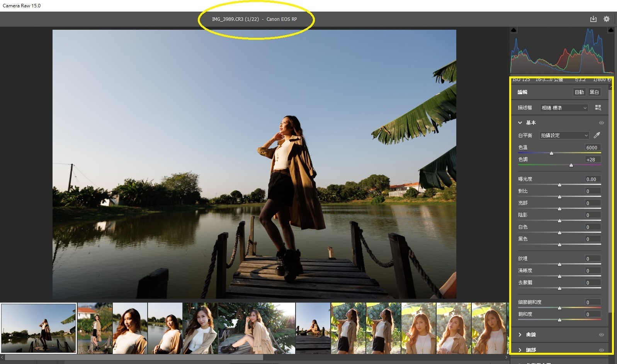Toggle visibility of 基本 panel edits

(x=601, y=123)
